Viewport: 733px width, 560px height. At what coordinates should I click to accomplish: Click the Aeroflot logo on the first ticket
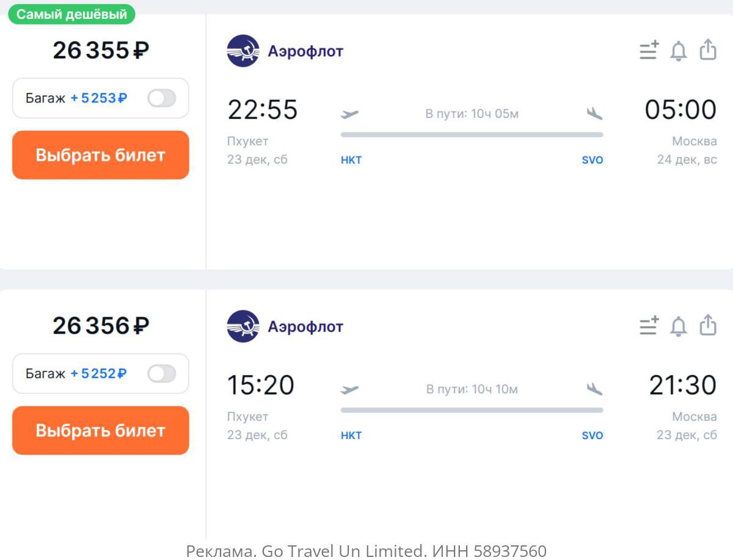[243, 51]
